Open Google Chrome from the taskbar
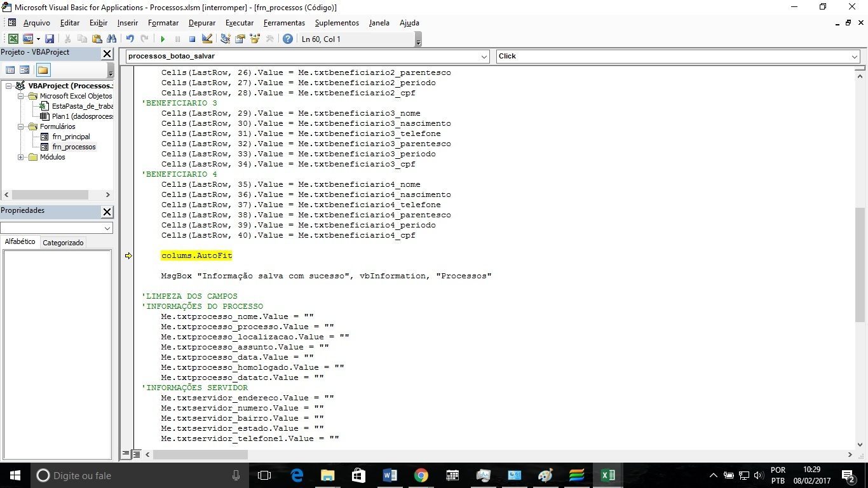868x488 pixels. (x=421, y=475)
